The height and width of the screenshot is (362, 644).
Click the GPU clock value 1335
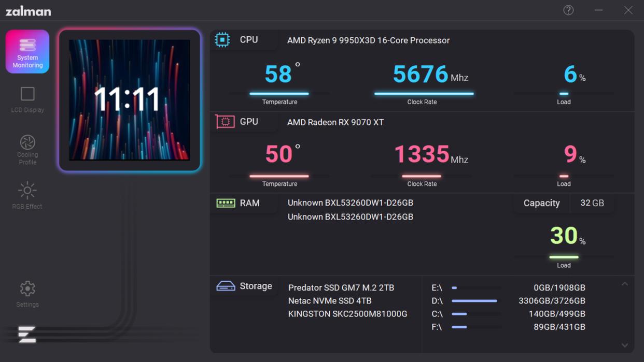422,154
